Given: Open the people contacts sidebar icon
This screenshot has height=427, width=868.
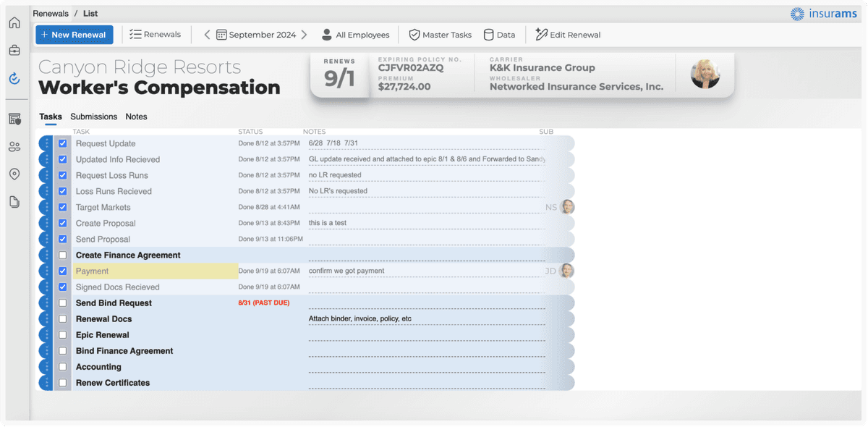Looking at the screenshot, I should [x=14, y=147].
